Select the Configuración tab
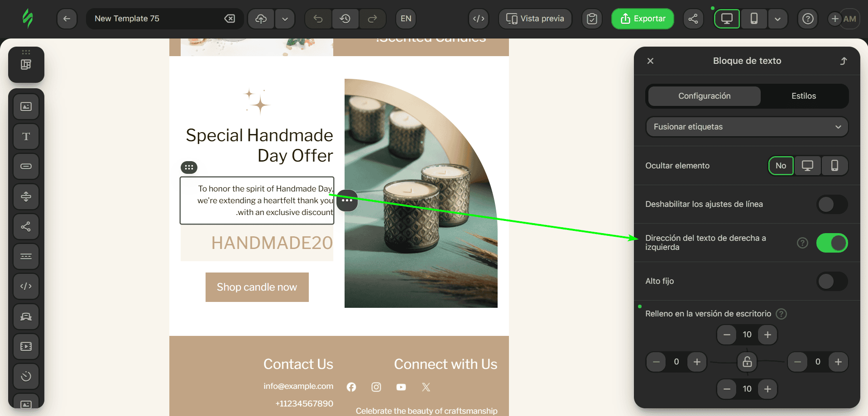This screenshot has height=416, width=868. click(x=704, y=96)
